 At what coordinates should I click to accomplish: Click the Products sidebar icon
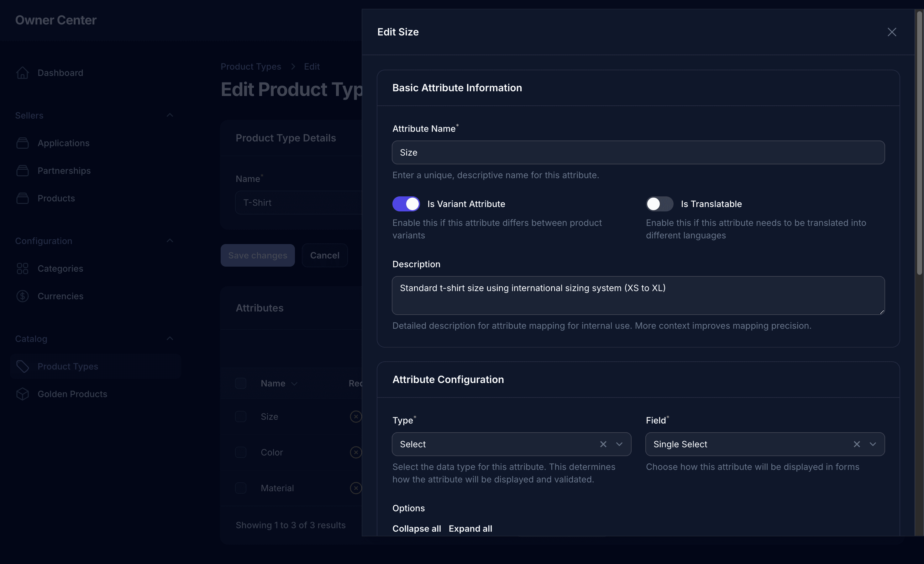coord(23,198)
